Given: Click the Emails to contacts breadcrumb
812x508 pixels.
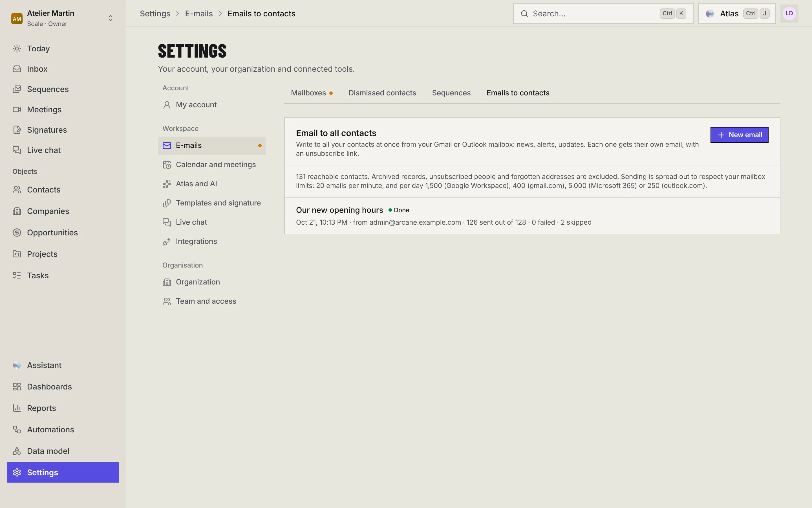Looking at the screenshot, I should (261, 14).
